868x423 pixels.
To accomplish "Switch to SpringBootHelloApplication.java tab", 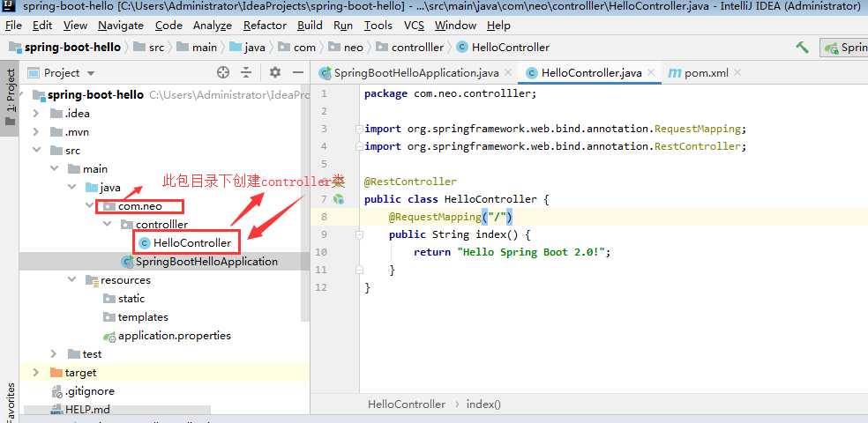I will (416, 73).
